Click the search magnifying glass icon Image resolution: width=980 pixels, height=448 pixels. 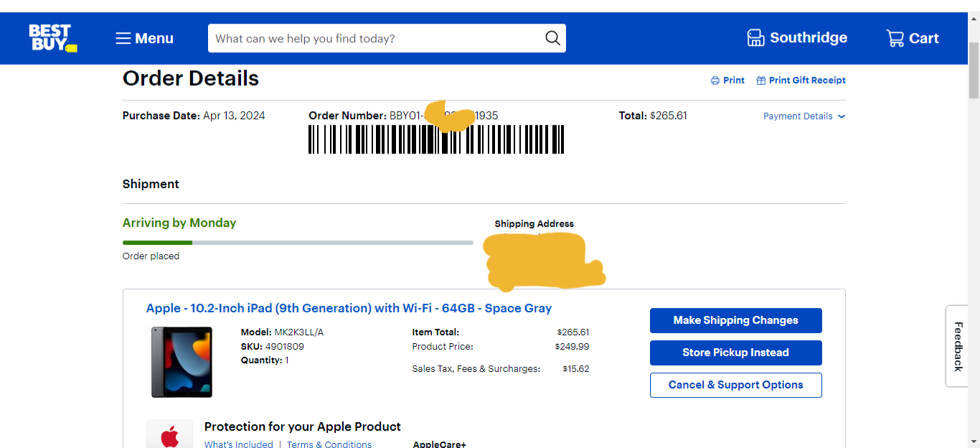(552, 38)
